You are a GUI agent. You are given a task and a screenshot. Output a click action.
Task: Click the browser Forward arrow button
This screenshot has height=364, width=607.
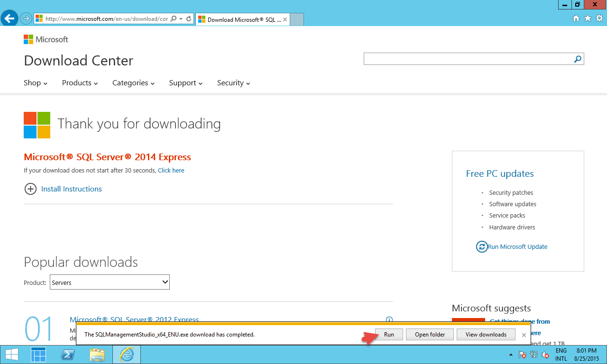pyautogui.click(x=26, y=19)
